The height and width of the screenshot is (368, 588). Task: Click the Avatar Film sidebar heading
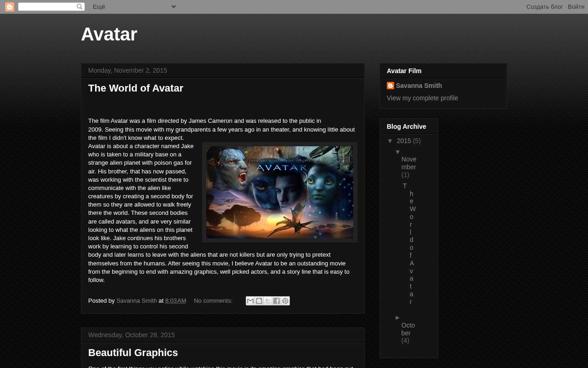[404, 71]
